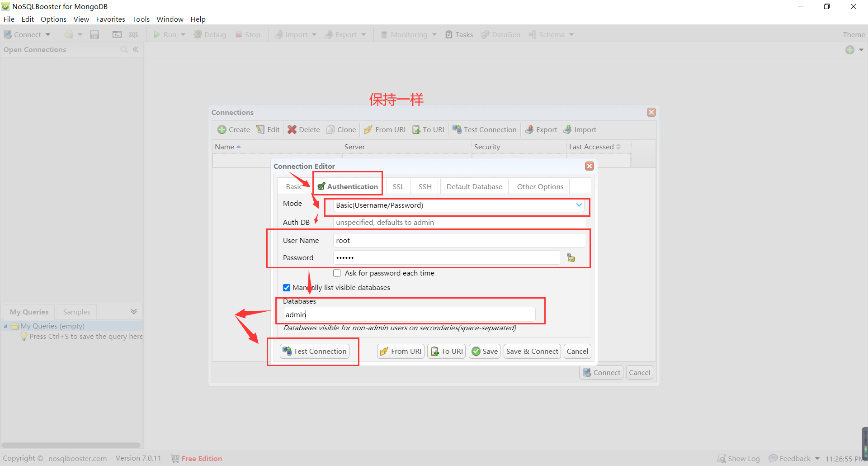
Task: Close the Connections dialog
Action: tap(651, 112)
